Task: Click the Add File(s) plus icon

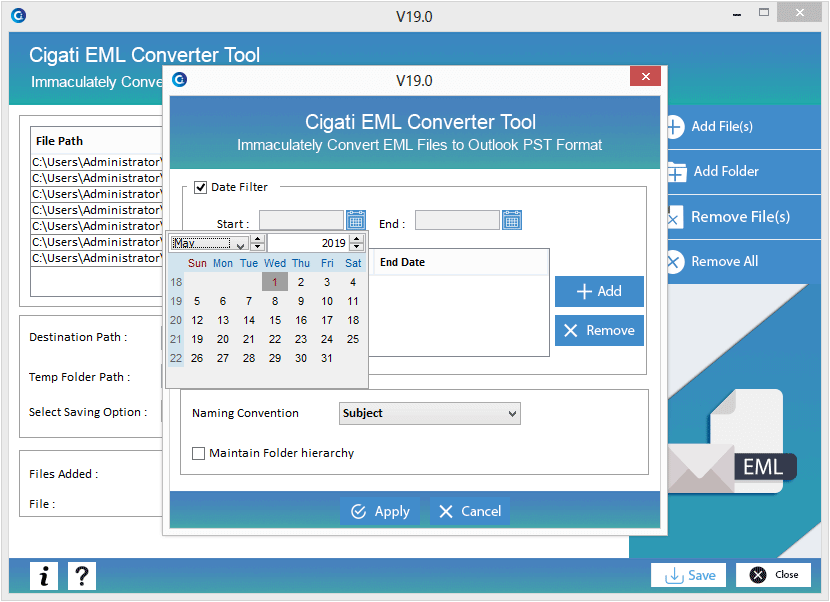Action: tap(674, 127)
